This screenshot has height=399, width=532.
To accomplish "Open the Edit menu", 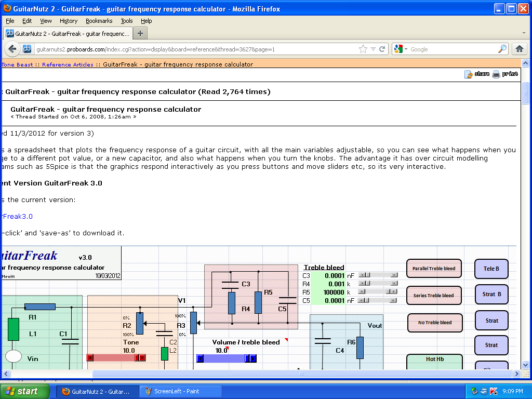I will [27, 21].
